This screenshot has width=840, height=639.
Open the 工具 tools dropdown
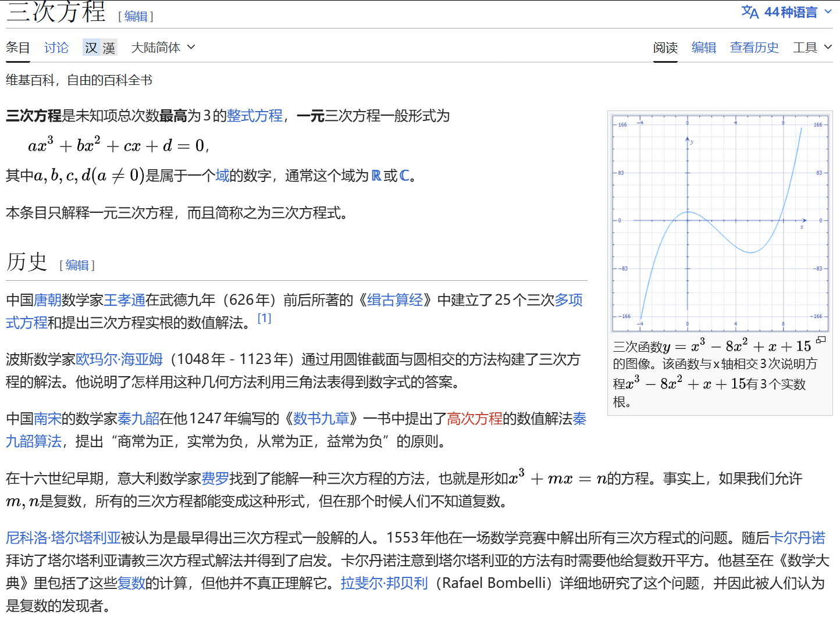pyautogui.click(x=810, y=47)
